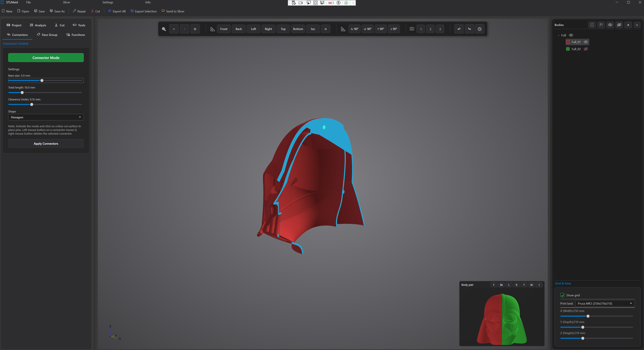644x350 pixels.
Task: Click the redo arrow in view toolbar
Action: click(469, 29)
